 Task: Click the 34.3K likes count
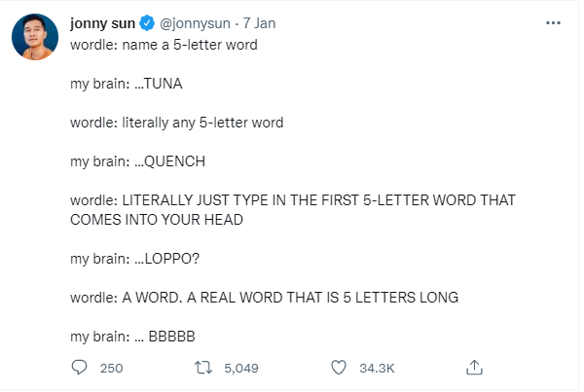pos(376,368)
